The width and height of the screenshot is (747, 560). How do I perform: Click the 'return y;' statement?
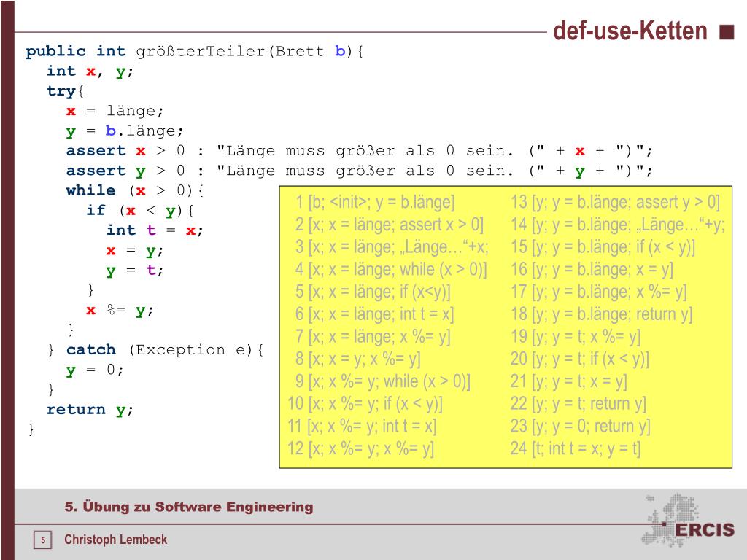coord(90,410)
